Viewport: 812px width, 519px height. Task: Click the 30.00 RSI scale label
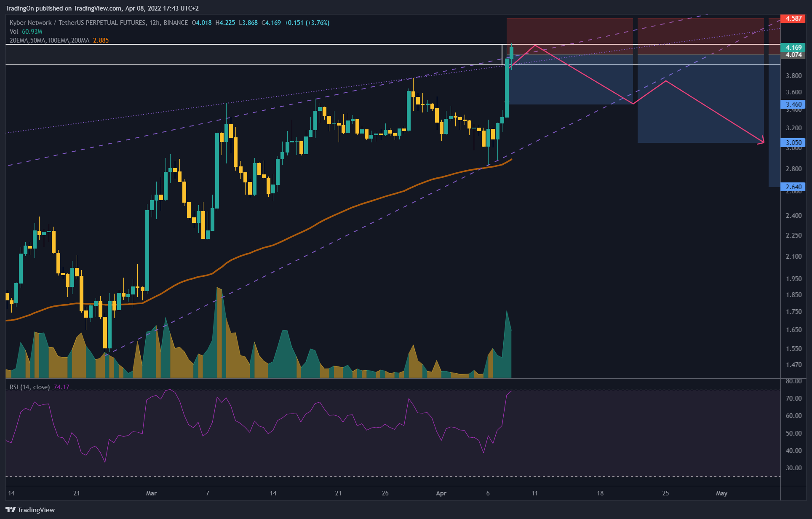pos(793,468)
